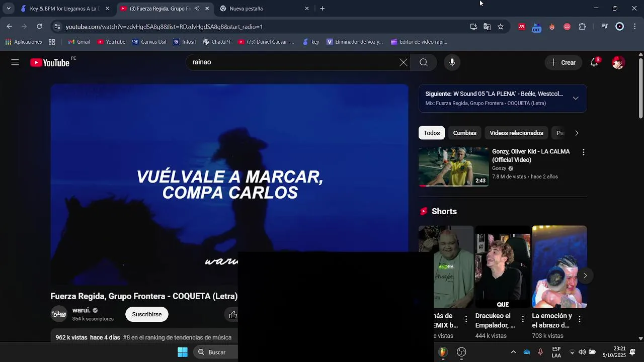Image resolution: width=644 pixels, height=362 pixels.
Task: Open options for La emoción short
Action: (579, 319)
